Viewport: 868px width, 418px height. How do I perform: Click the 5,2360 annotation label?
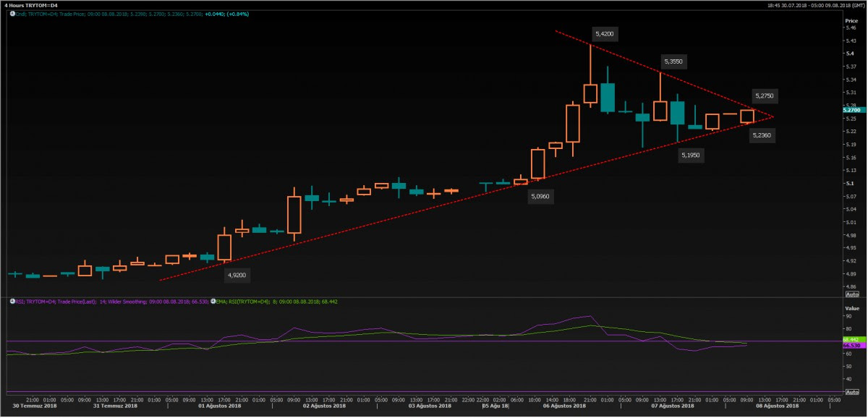[761, 135]
